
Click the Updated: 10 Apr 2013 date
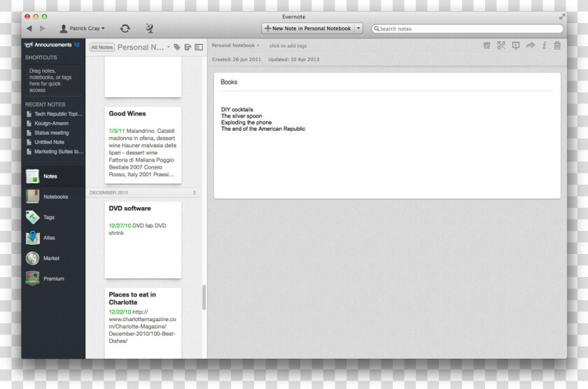point(293,59)
